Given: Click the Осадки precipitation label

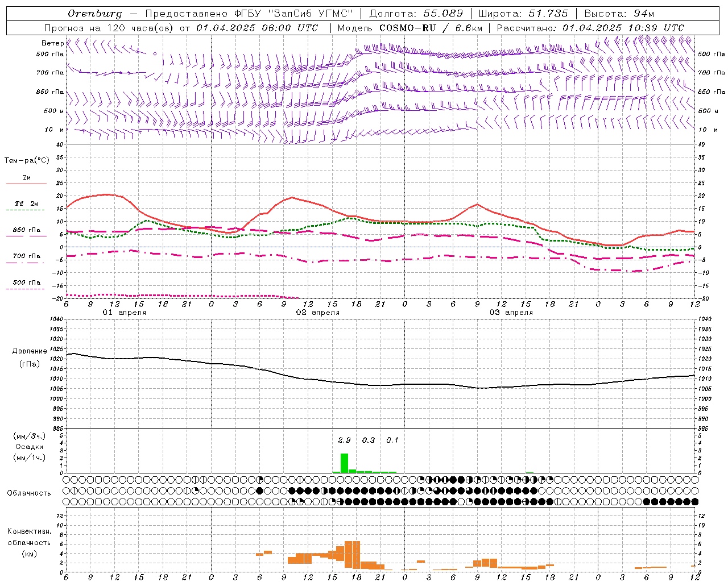Looking at the screenshot, I should point(29,447).
